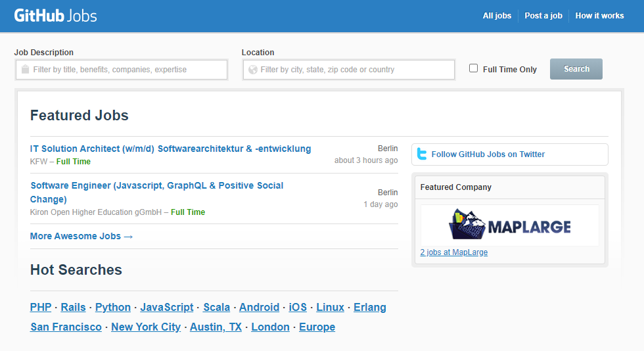The width and height of the screenshot is (644, 351).
Task: Open IT Solution Architect job listing
Action: [x=171, y=149]
